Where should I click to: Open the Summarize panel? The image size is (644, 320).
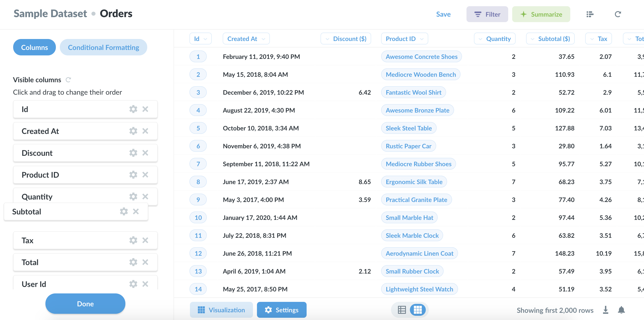point(541,14)
